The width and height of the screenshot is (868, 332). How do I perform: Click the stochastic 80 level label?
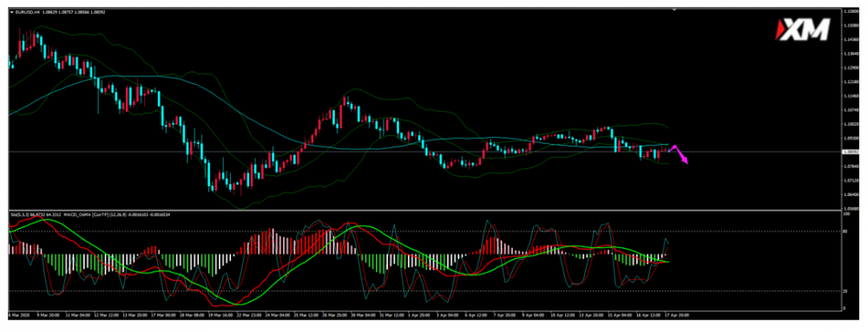click(x=845, y=231)
